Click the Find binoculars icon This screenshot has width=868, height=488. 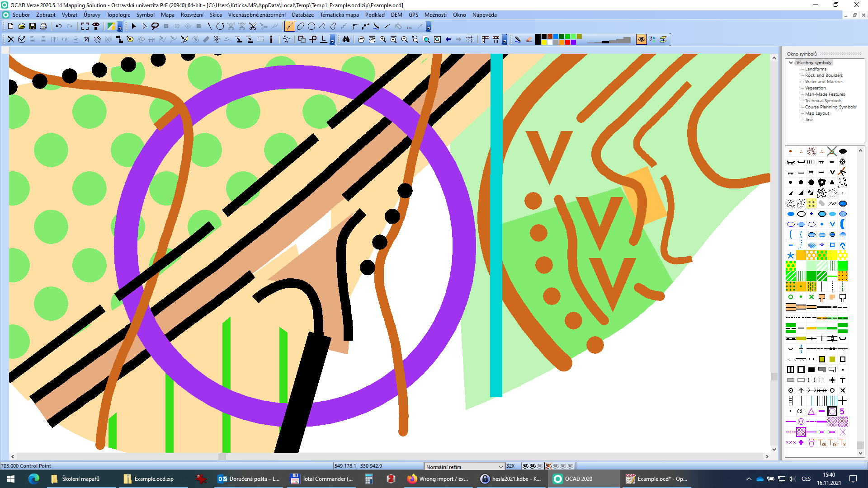346,40
